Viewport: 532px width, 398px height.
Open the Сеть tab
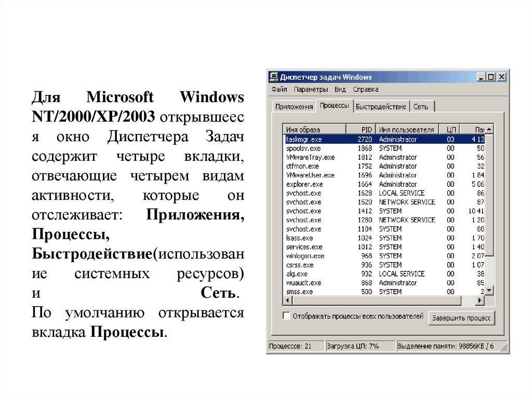coord(421,106)
